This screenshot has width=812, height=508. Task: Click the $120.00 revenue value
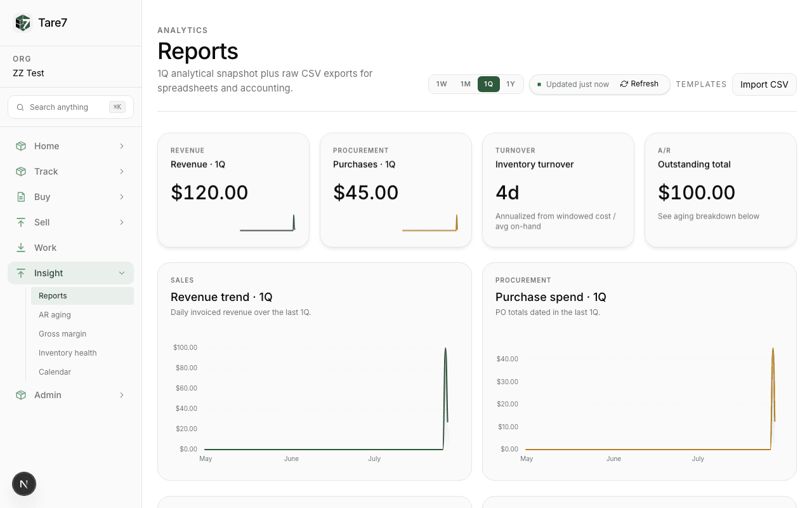tap(209, 192)
